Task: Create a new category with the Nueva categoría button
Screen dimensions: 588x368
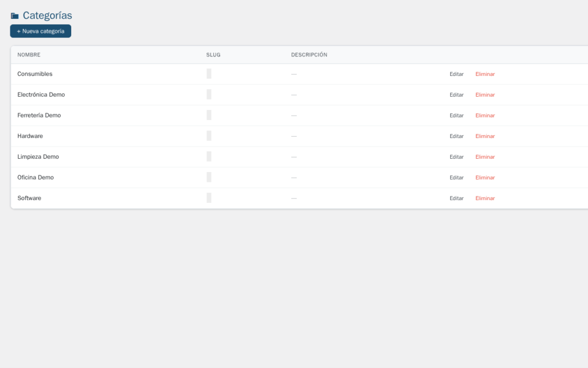Action: [40, 31]
